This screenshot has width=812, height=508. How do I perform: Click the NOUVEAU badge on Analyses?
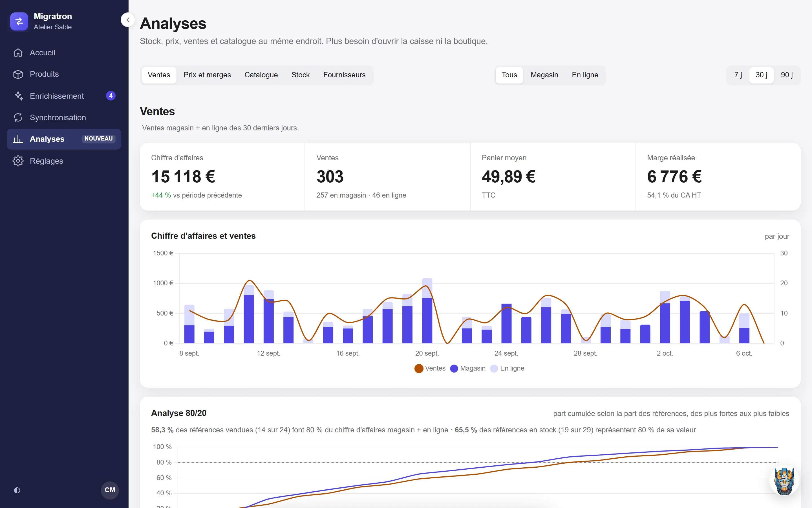coord(99,139)
